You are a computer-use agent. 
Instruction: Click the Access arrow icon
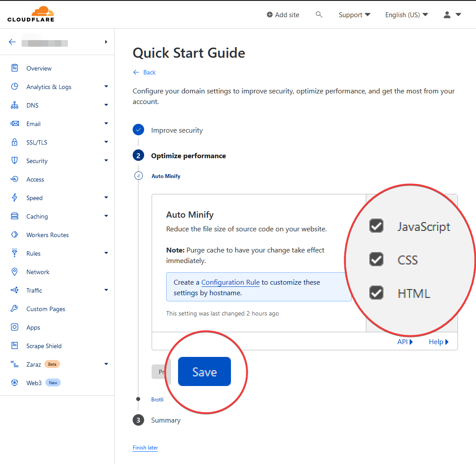click(15, 179)
